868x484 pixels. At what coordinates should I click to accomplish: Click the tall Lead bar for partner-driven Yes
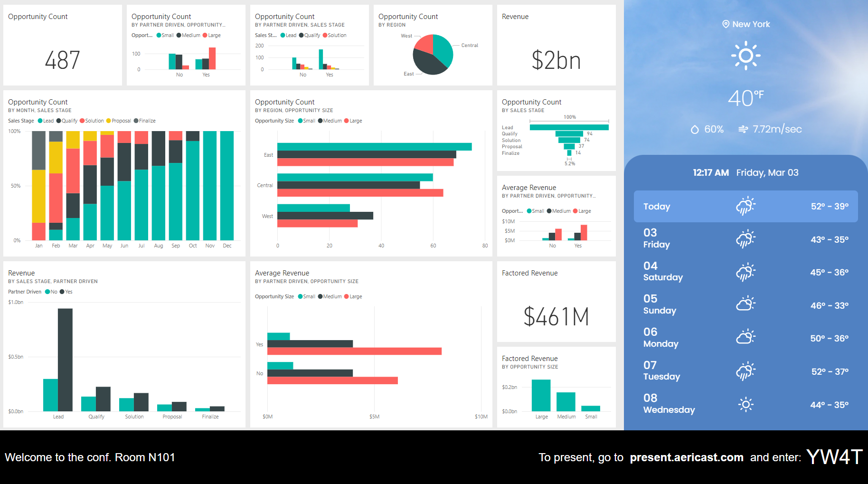[65, 360]
